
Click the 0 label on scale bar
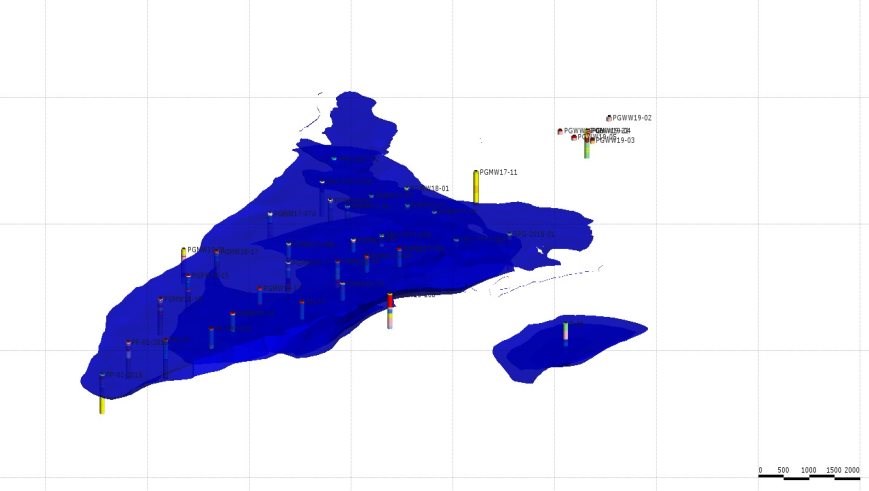[x=760, y=469]
